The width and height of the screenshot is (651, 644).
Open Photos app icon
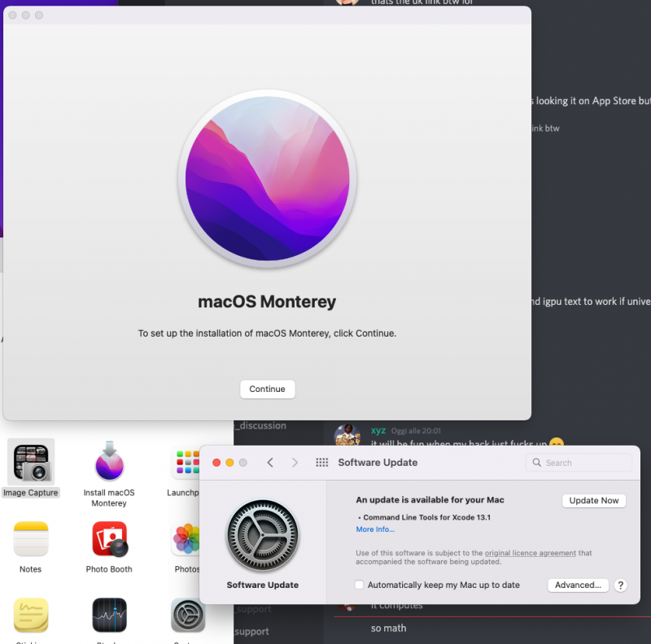(x=187, y=538)
